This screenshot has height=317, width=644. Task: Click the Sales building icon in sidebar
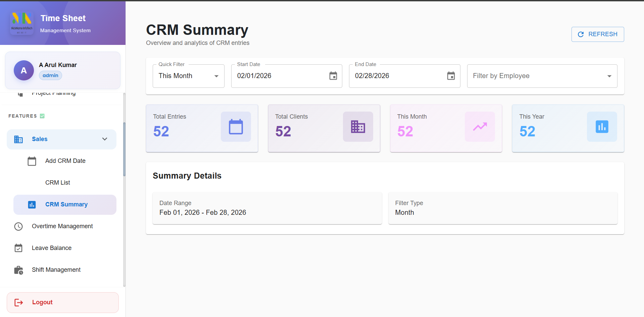[18, 139]
